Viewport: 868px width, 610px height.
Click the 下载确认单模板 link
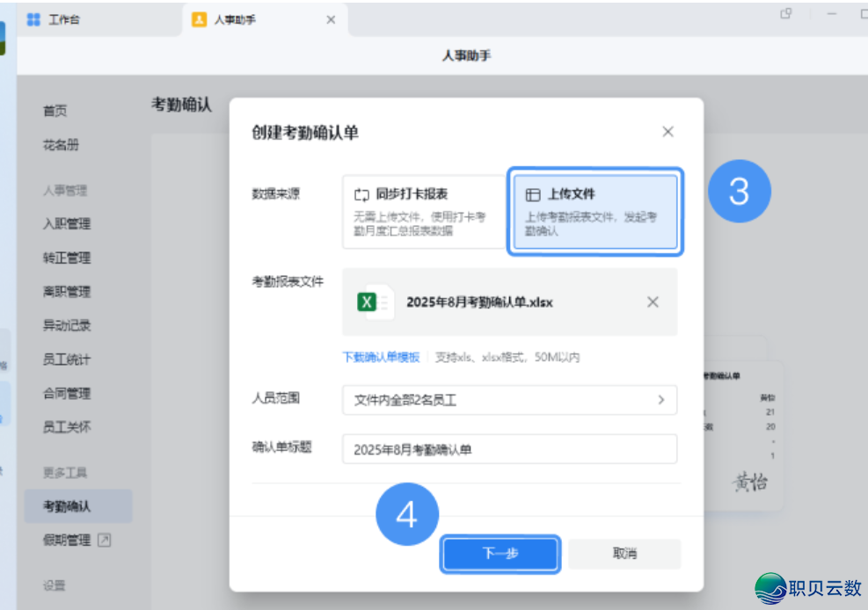click(381, 358)
